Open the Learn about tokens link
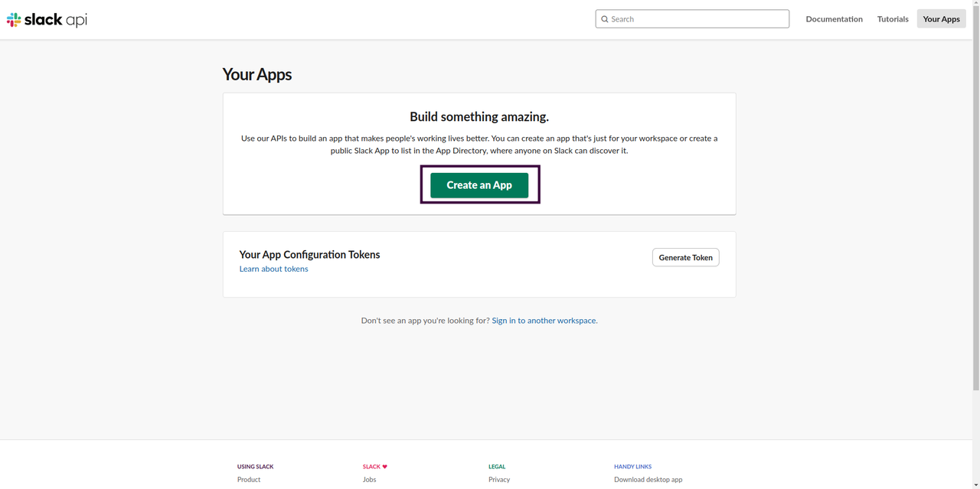This screenshot has height=489, width=980. (x=273, y=269)
